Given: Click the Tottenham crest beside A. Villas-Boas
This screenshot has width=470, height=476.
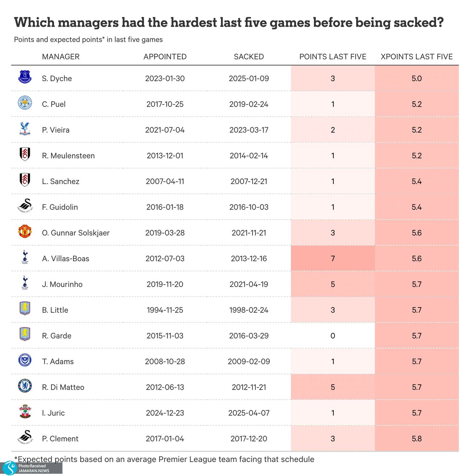Looking at the screenshot, I should click(25, 257).
